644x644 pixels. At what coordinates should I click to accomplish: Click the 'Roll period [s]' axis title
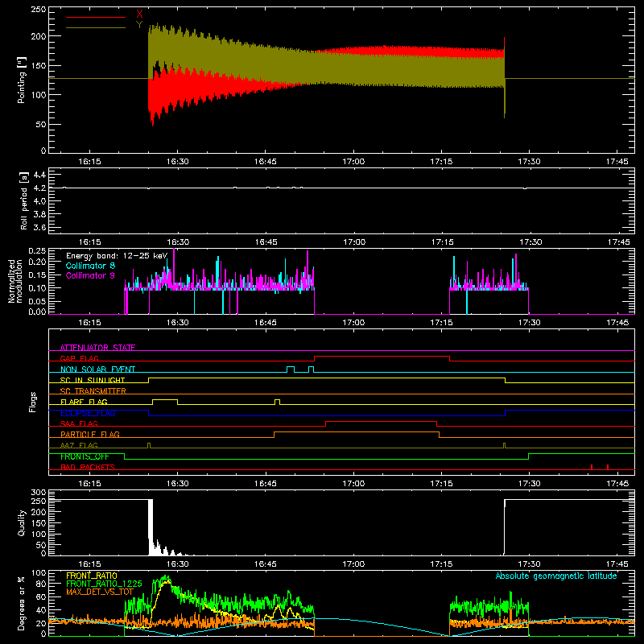pyautogui.click(x=24, y=200)
